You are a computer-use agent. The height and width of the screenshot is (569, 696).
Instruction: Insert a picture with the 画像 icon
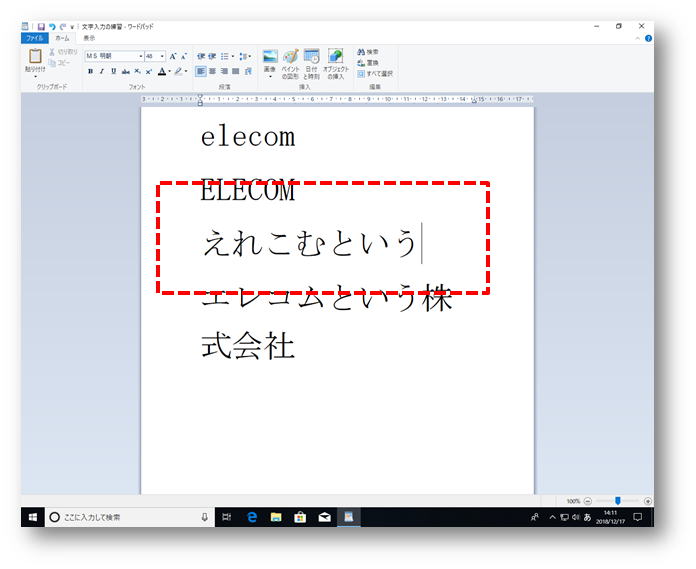(270, 57)
